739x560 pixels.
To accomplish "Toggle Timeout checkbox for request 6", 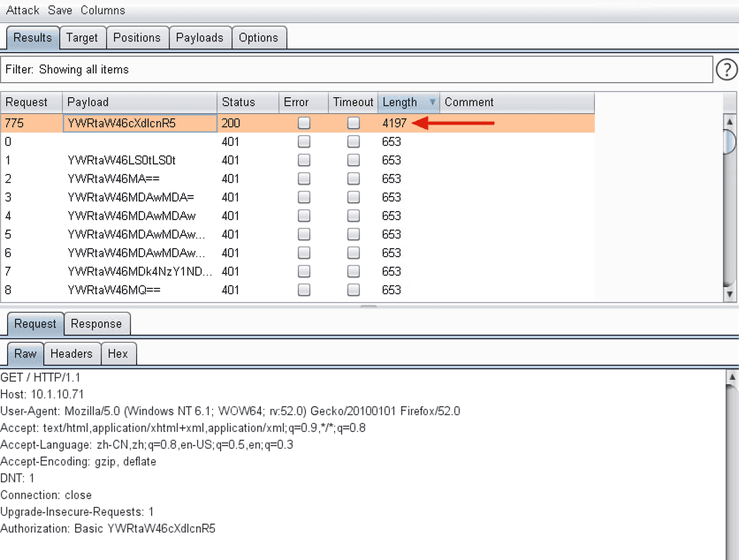I will pos(354,253).
